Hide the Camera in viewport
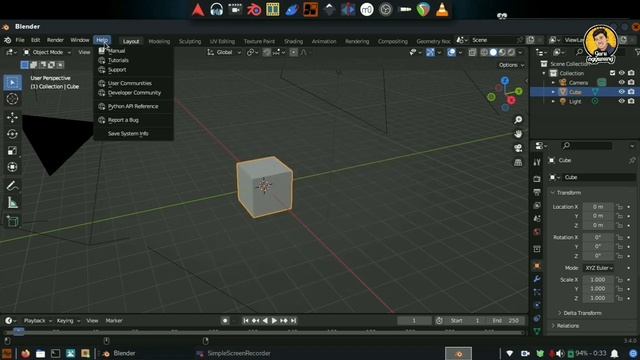The image size is (640, 360). 622,82
